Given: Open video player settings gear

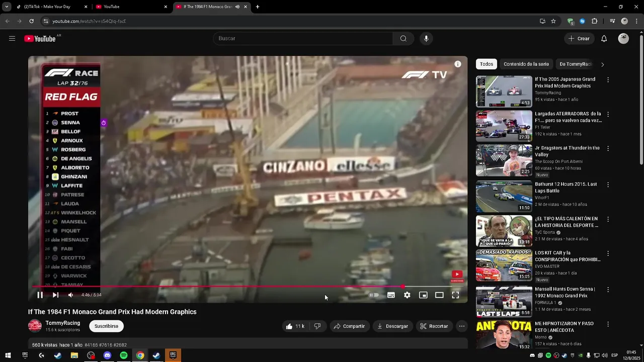Looking at the screenshot, I should [x=407, y=295].
